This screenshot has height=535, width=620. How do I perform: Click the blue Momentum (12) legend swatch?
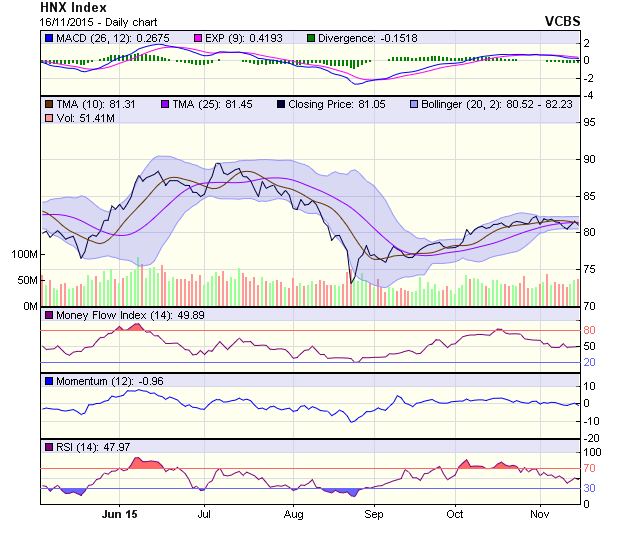click(49, 381)
